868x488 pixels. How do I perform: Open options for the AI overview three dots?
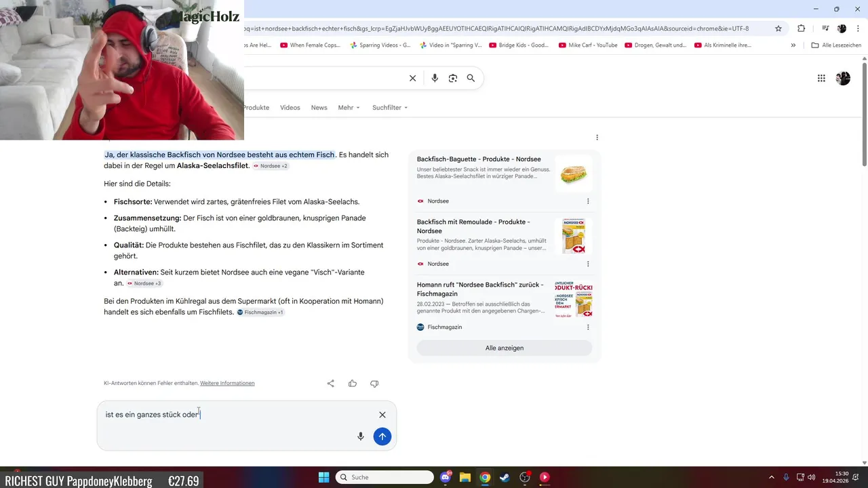(x=597, y=138)
